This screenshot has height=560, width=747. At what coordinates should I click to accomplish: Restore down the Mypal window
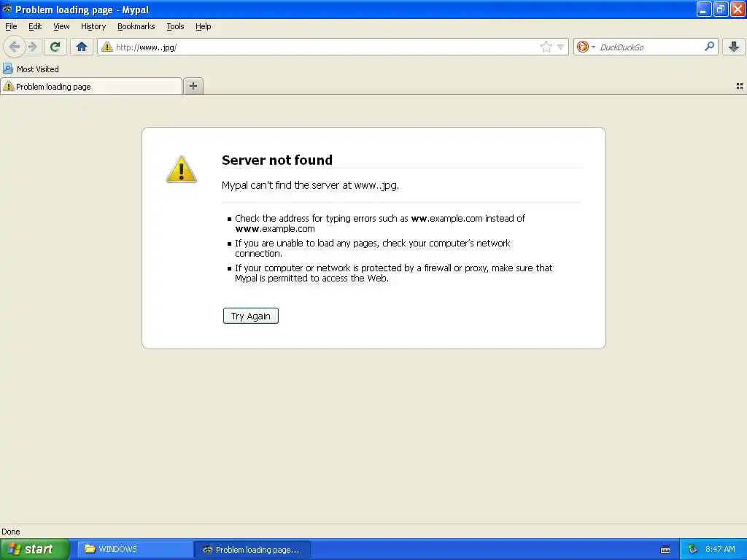point(720,9)
